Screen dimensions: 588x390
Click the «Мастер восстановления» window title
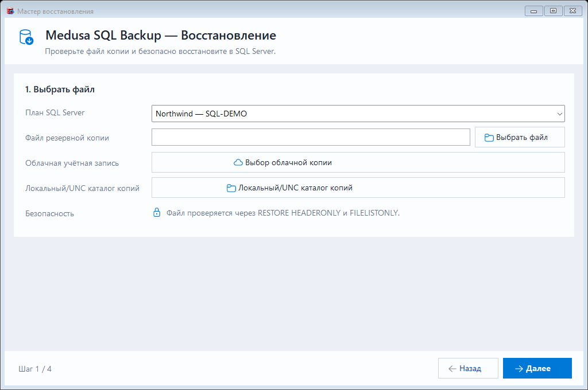coord(56,11)
